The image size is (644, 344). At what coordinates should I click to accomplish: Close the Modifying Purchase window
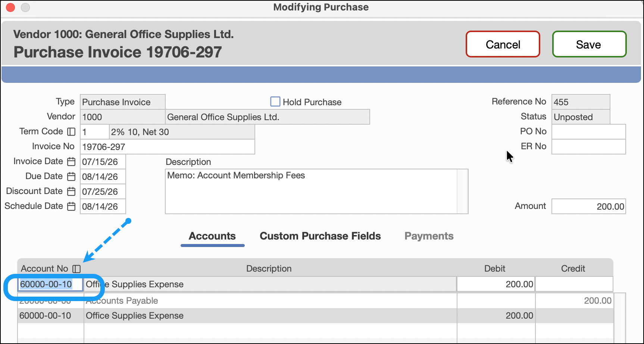click(10, 7)
